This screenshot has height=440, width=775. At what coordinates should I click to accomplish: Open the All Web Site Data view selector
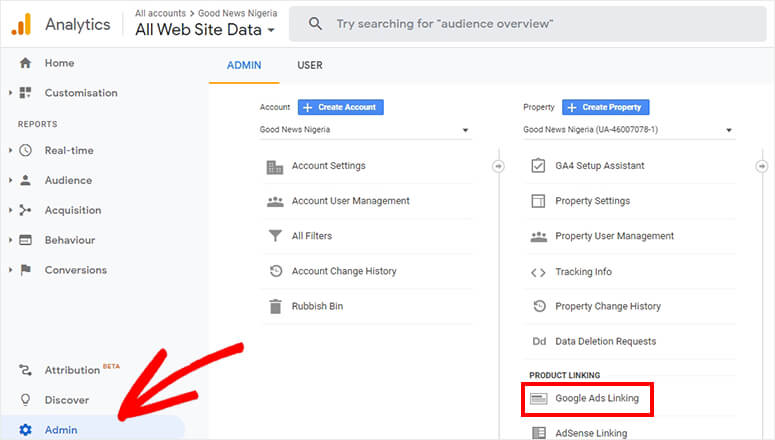pos(205,30)
